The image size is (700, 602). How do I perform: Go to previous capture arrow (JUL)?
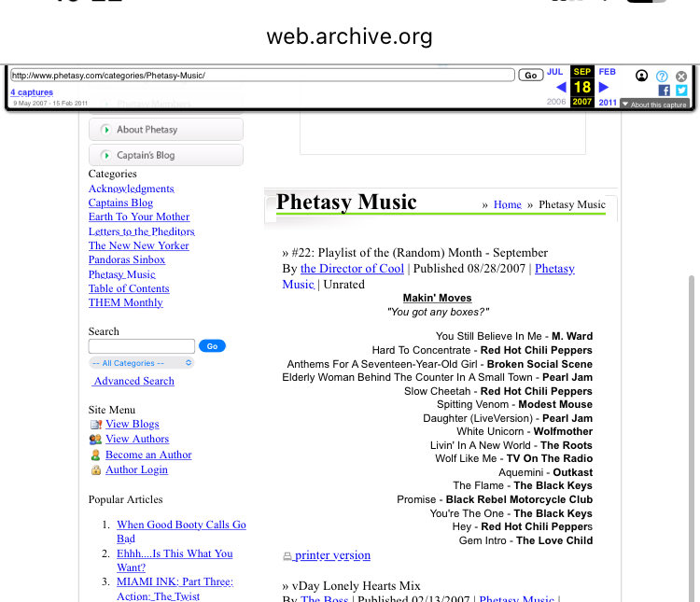(561, 87)
